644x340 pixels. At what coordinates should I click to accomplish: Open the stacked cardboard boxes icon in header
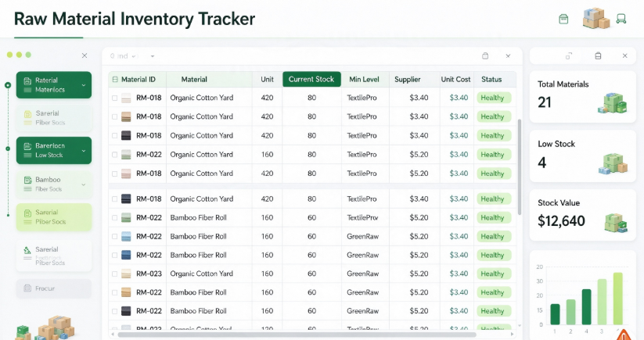pos(596,19)
